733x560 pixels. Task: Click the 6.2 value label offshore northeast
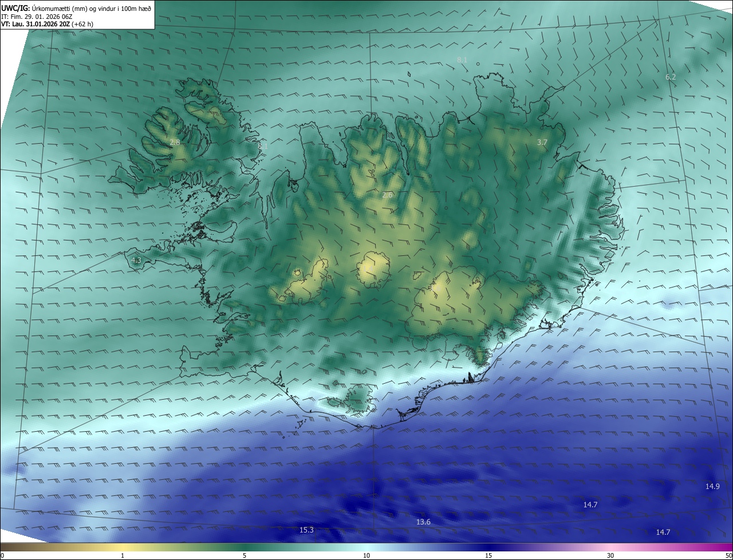tap(671, 77)
